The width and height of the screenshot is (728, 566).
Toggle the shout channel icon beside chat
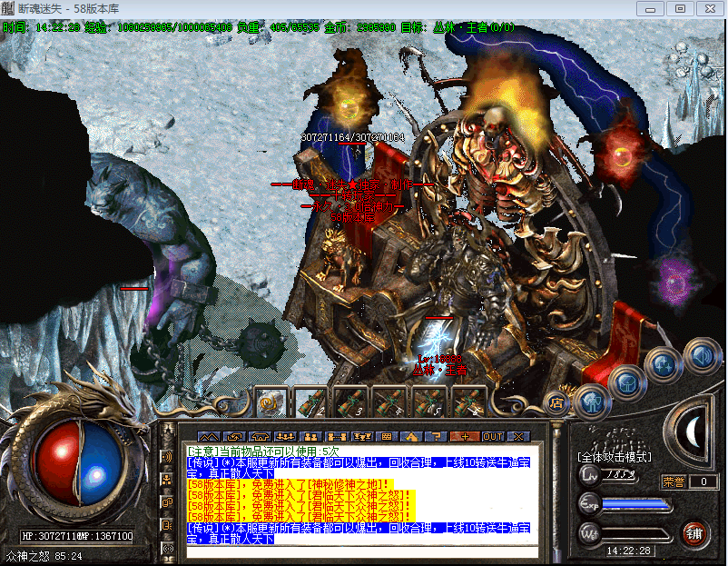[x=167, y=456]
